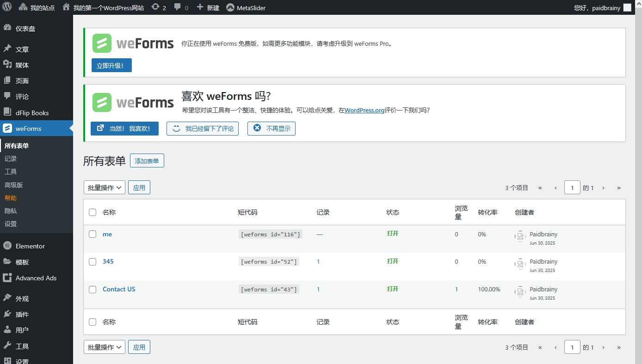
Task: Click 我已经留下了评论 button
Action: (x=203, y=129)
